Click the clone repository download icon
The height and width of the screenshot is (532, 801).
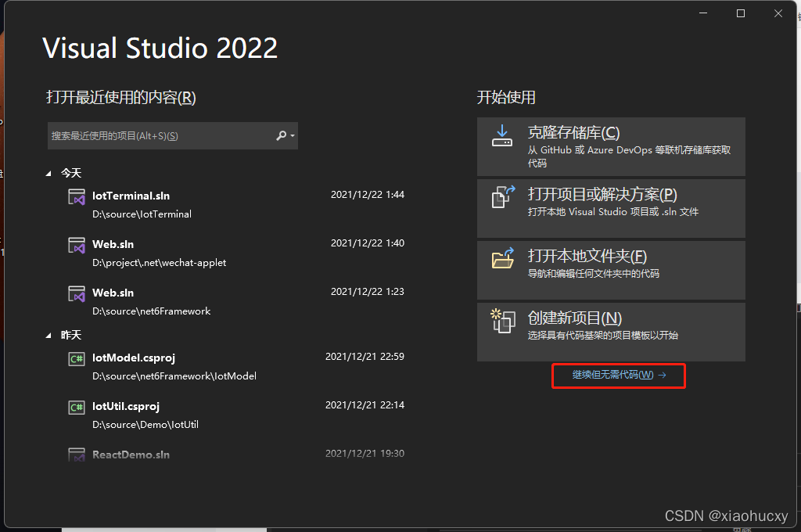tap(502, 135)
